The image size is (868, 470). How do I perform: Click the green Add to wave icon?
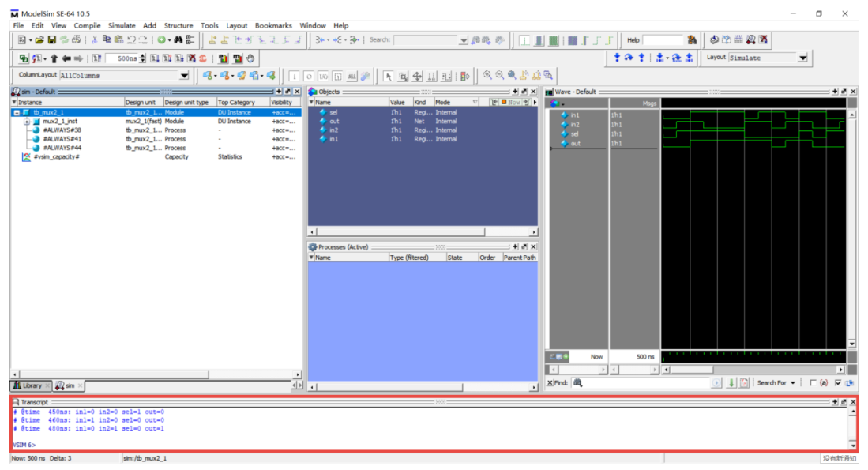click(162, 39)
